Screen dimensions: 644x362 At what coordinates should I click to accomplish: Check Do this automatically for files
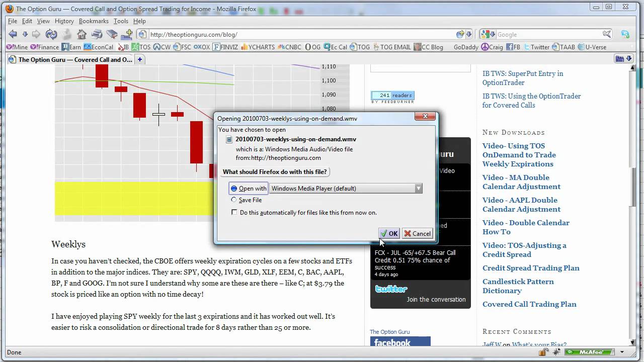click(234, 213)
